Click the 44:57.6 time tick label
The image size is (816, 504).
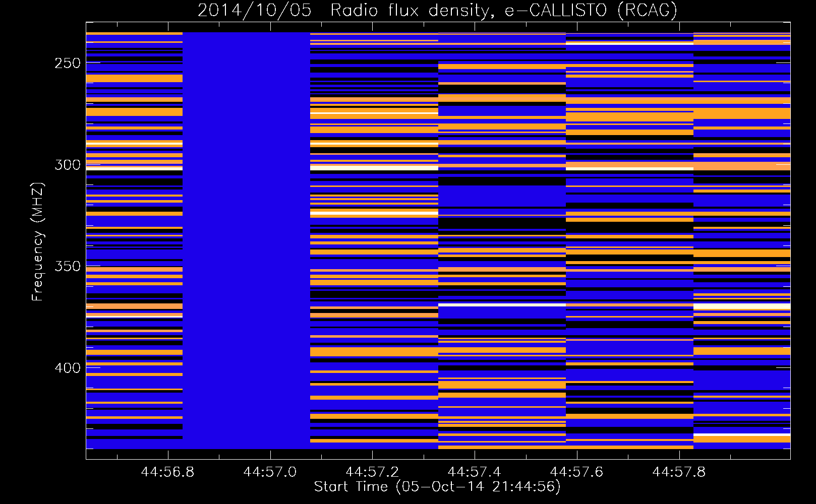(x=576, y=472)
